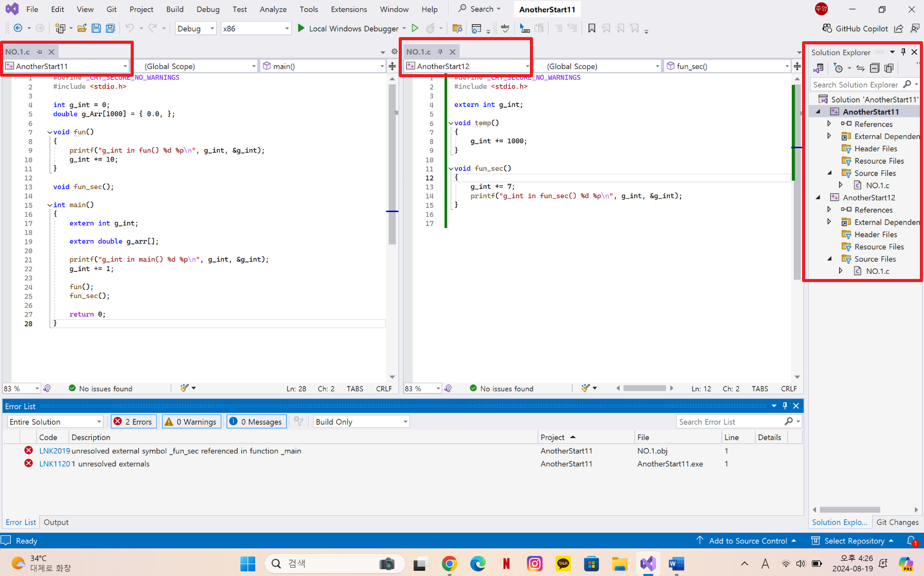
Task: Open the Build Only dropdown
Action: (361, 422)
